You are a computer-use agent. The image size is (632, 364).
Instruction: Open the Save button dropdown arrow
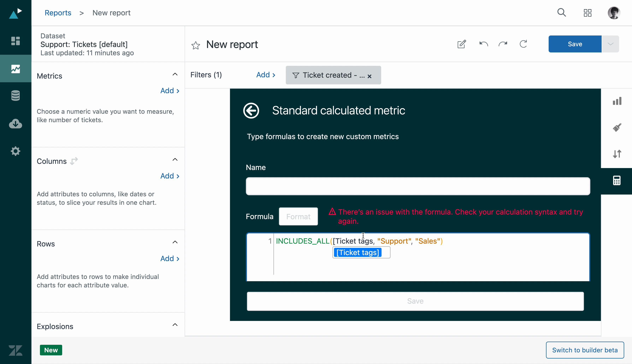(610, 44)
